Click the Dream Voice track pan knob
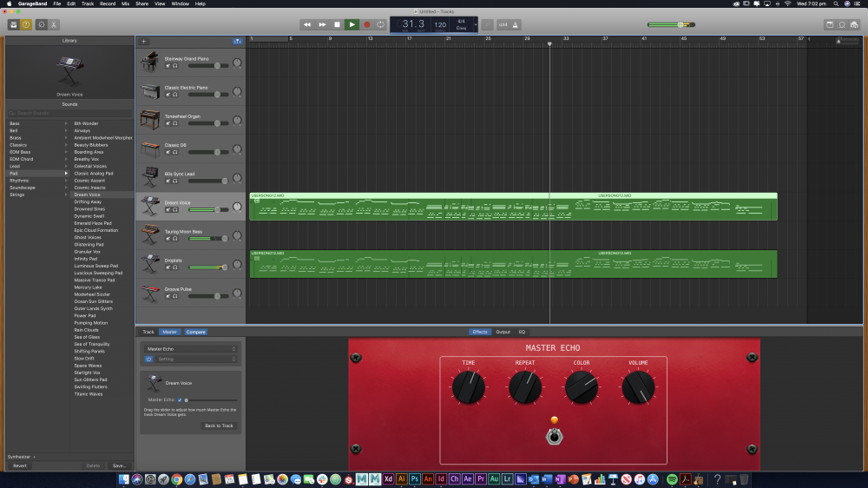 click(237, 207)
